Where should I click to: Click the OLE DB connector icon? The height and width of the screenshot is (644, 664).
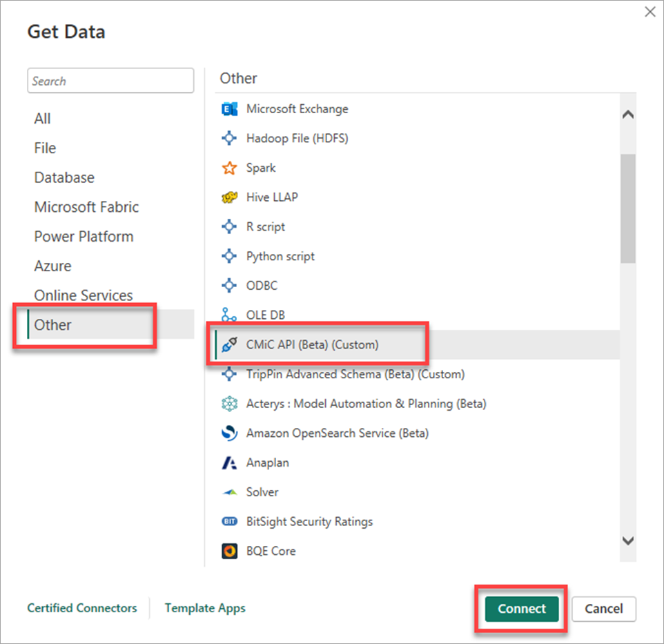229,315
